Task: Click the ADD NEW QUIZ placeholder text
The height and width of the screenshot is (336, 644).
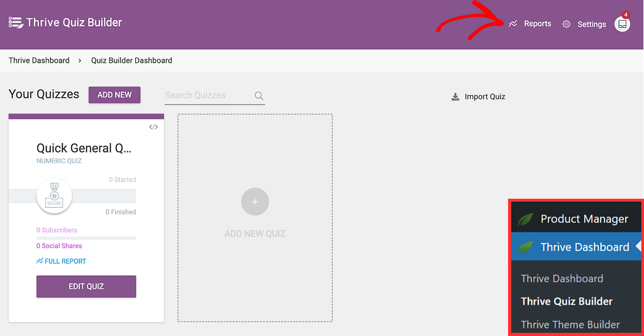Action: coord(255,234)
